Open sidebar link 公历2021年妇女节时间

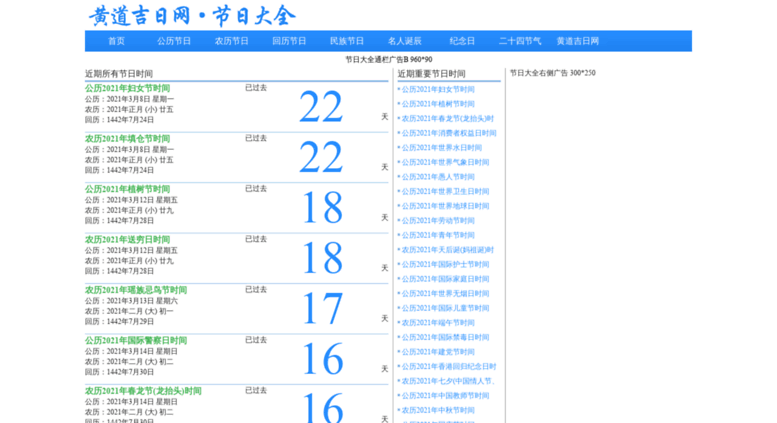438,90
